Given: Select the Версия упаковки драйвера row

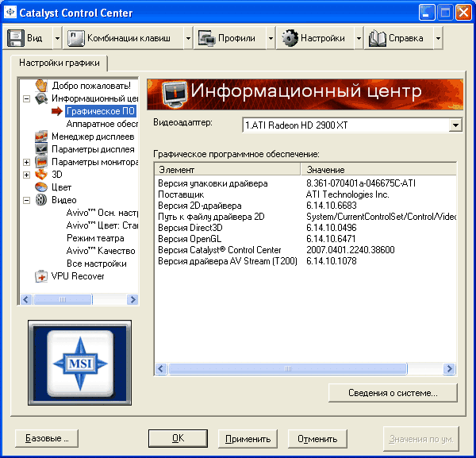Looking at the screenshot, I should [305, 183].
